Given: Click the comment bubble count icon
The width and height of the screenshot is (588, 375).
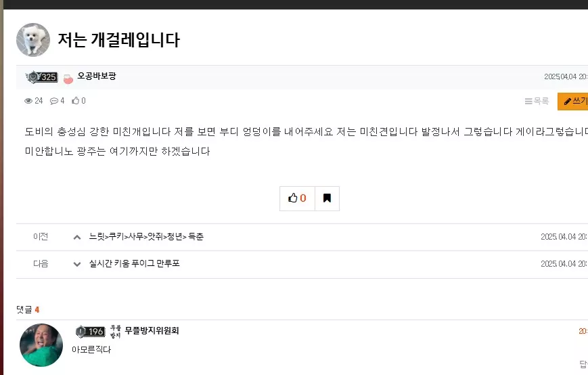Looking at the screenshot, I should (54, 100).
